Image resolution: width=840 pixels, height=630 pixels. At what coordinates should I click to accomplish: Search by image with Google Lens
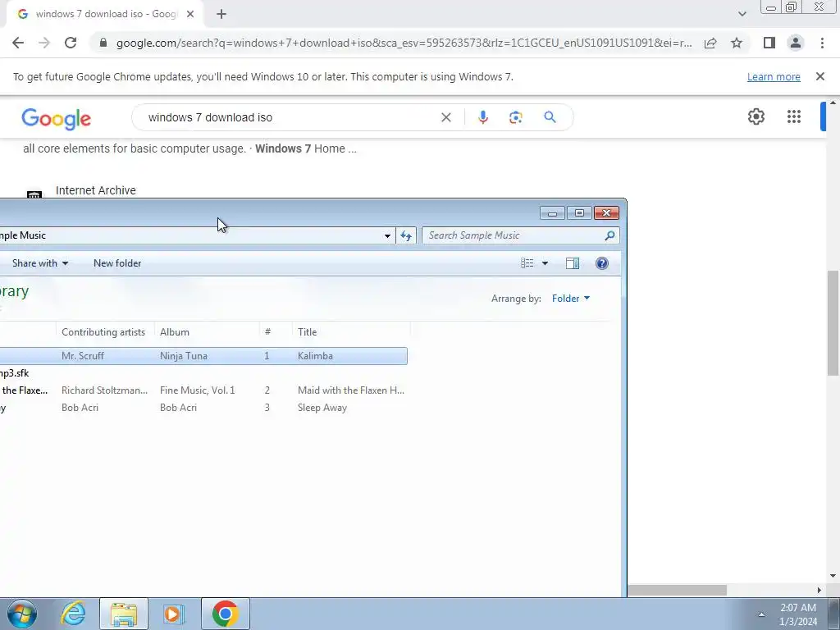515,117
